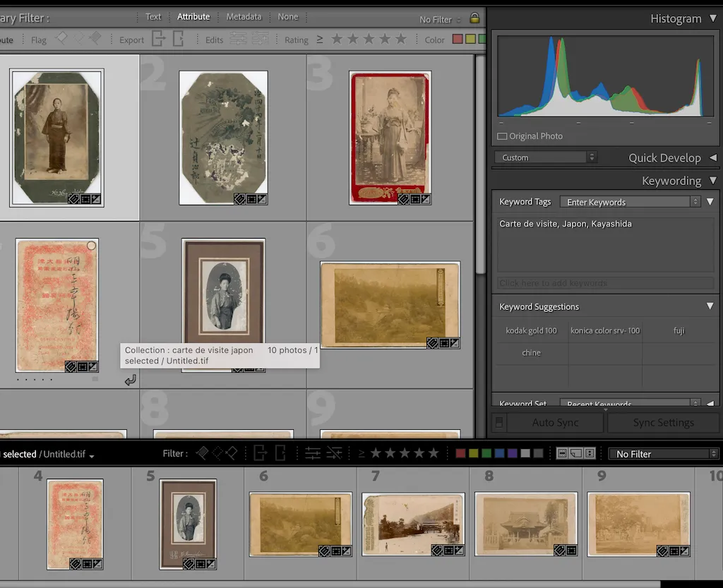Screen dimensions: 723x588
Task: Open the No Filter preset menu in Library Filter
Action: pos(440,19)
